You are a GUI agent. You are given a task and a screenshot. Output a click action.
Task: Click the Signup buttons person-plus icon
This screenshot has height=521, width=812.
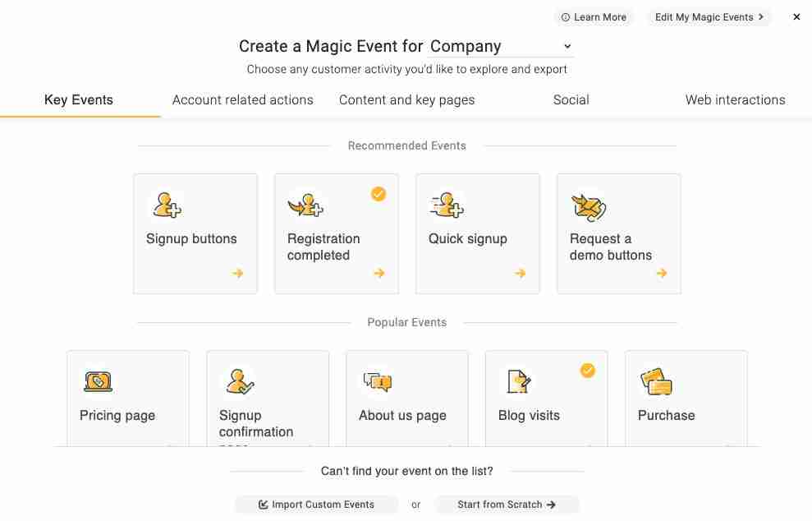pyautogui.click(x=167, y=205)
